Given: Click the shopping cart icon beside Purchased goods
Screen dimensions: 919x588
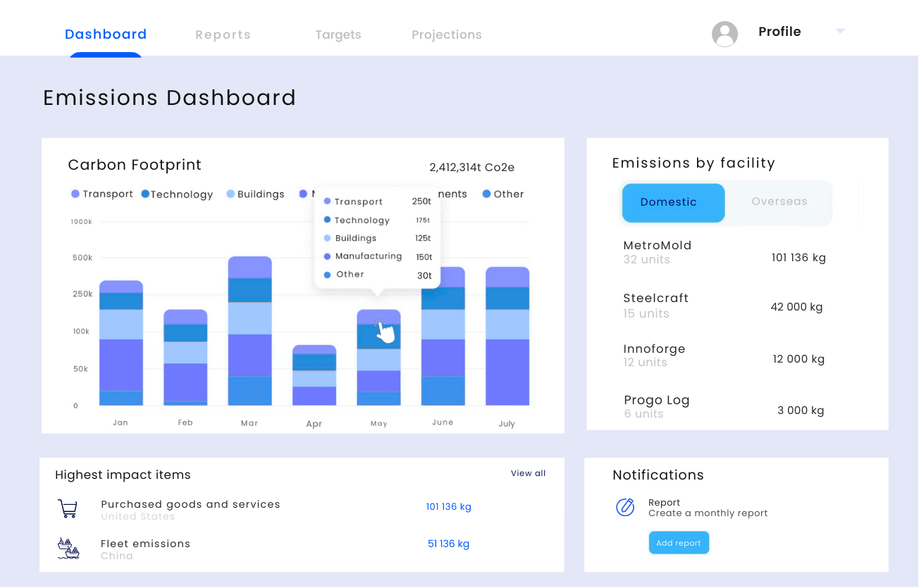Looking at the screenshot, I should [68, 508].
